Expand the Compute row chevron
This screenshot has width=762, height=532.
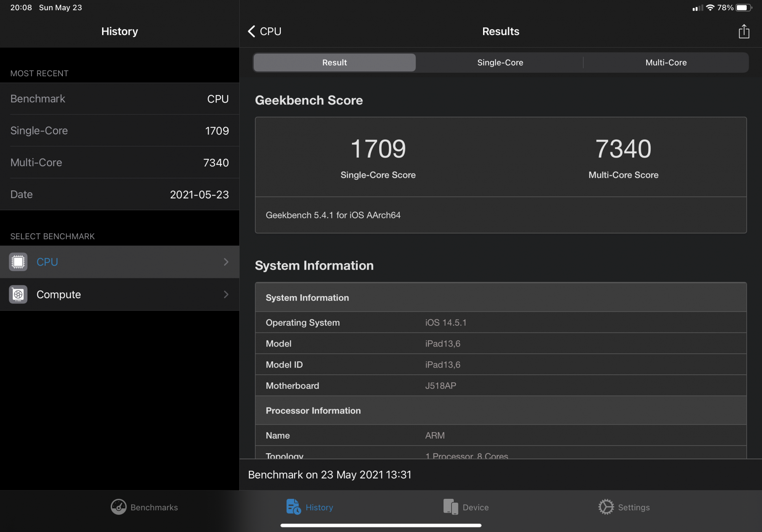point(226,294)
